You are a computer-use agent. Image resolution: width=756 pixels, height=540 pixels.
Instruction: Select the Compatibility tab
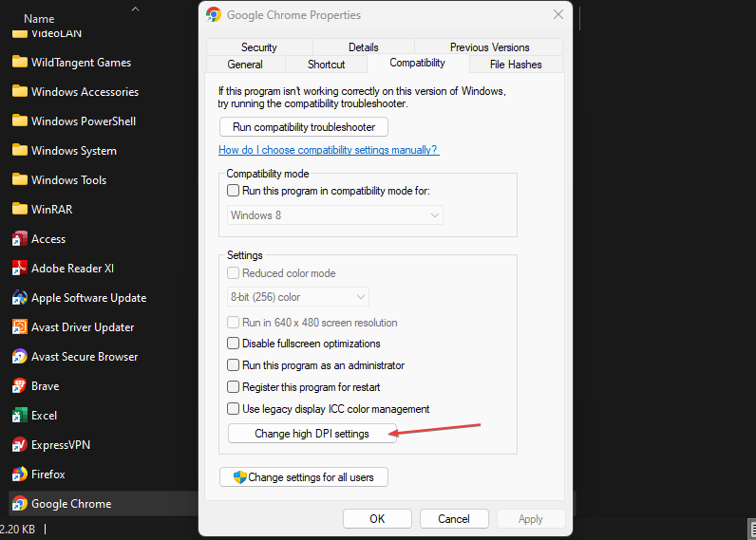click(x=418, y=63)
